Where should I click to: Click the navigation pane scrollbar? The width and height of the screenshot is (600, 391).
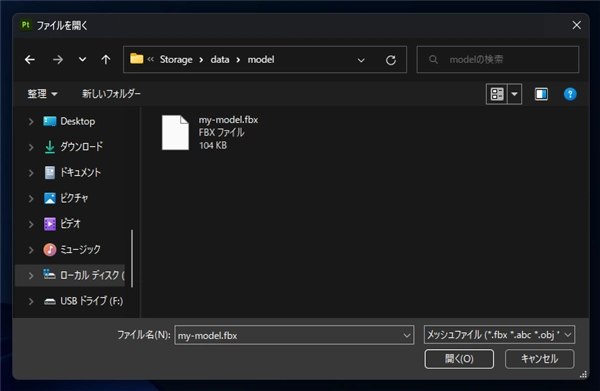(x=132, y=258)
